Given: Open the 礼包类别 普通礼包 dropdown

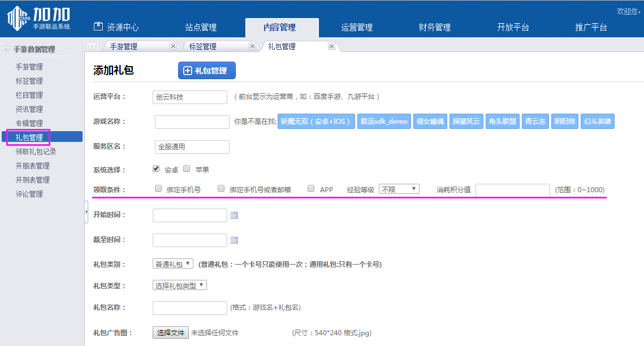Looking at the screenshot, I should 172,262.
